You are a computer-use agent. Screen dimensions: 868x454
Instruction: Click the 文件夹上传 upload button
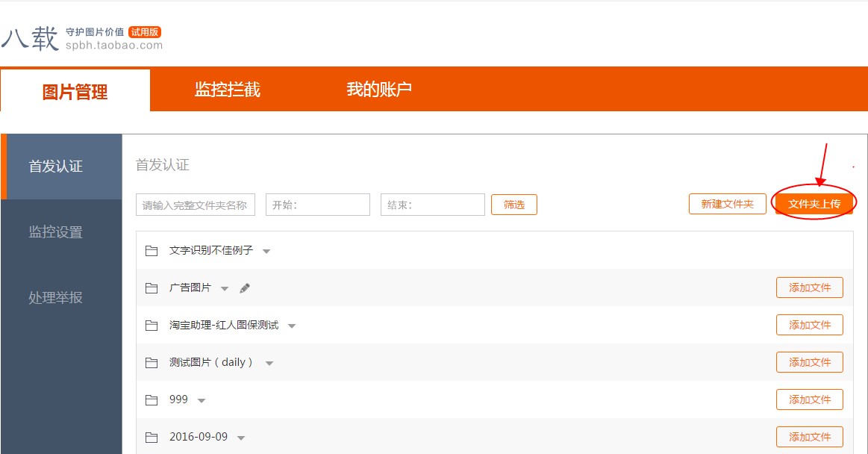coord(814,202)
